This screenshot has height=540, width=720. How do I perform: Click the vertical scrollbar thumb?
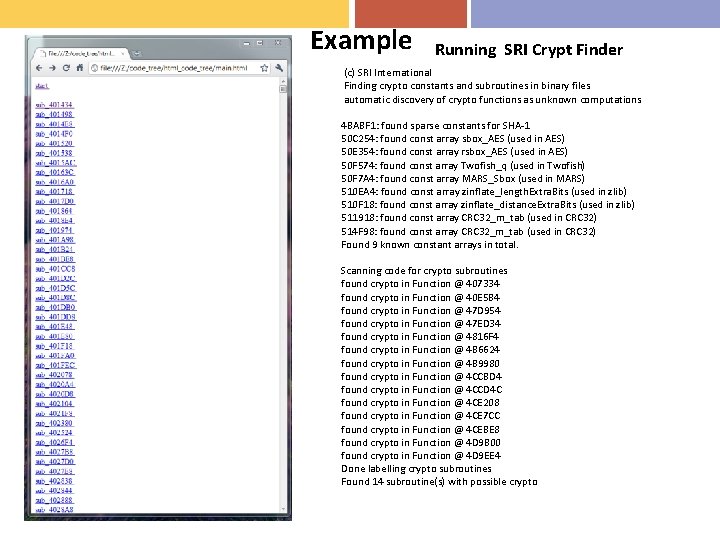(283, 89)
